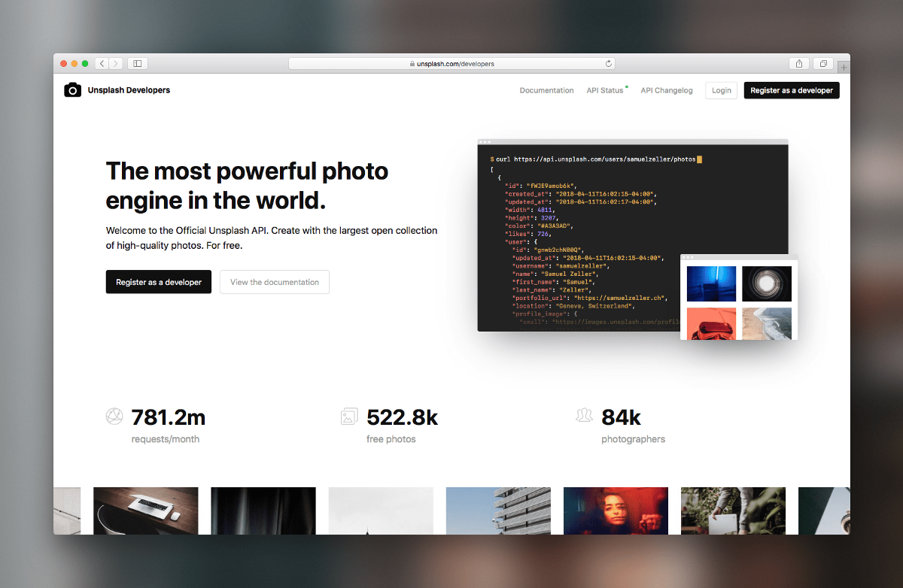Click the woman in red lighting photo
Viewport: 903px width, 588px height.
tap(616, 511)
